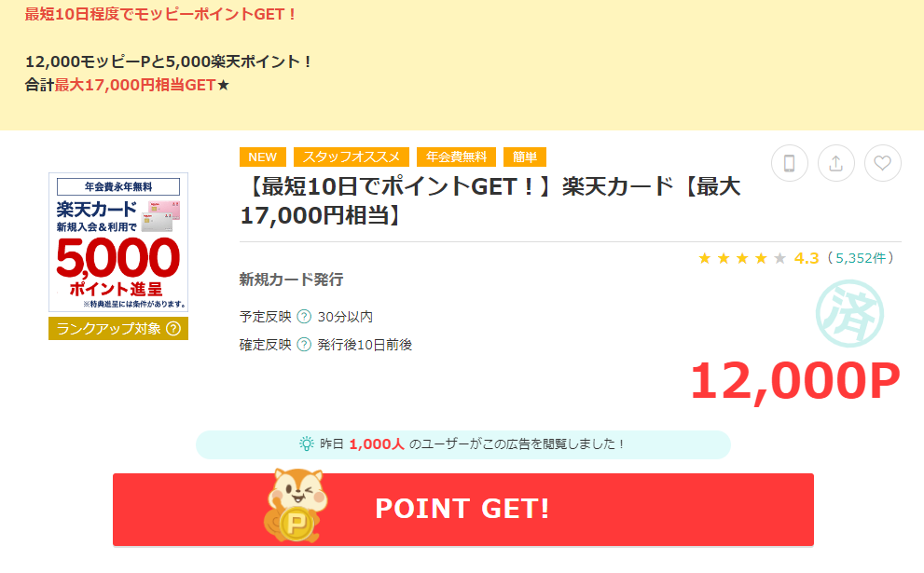The width and height of the screenshot is (924, 573).
Task: Select the 年会費無料 tag
Action: (x=456, y=157)
